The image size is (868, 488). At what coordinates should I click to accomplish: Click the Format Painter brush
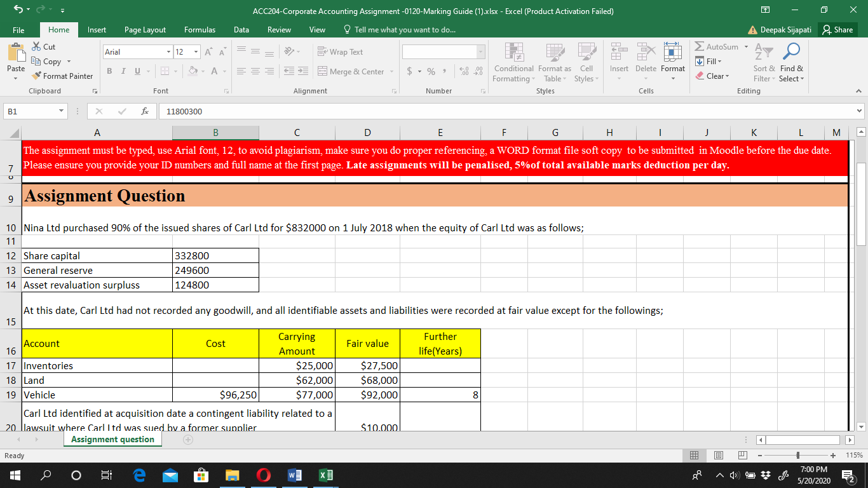click(62, 76)
